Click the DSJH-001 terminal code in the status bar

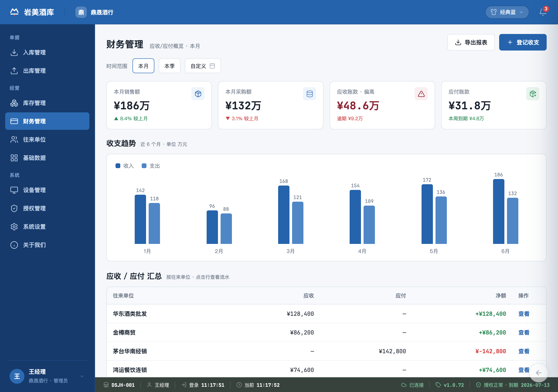(x=123, y=385)
